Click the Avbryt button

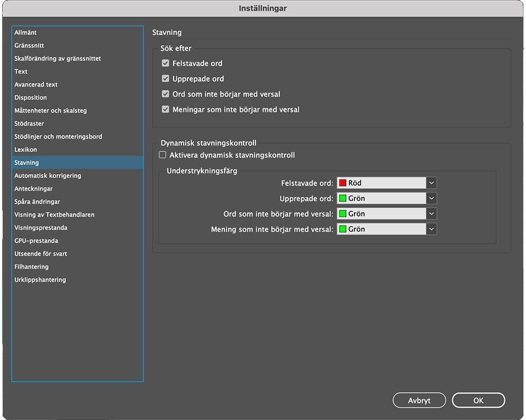click(x=419, y=400)
